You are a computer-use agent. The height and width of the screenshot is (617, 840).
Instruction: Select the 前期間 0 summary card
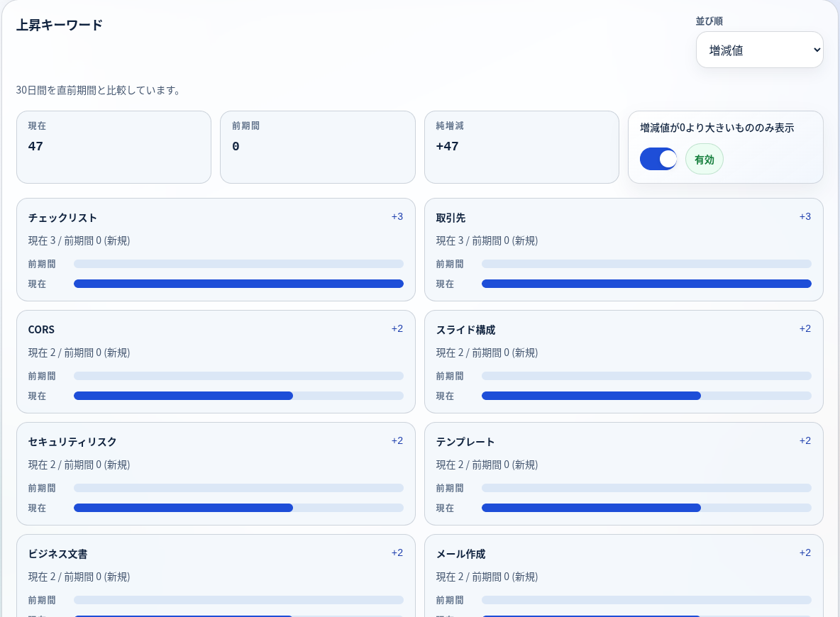318,148
